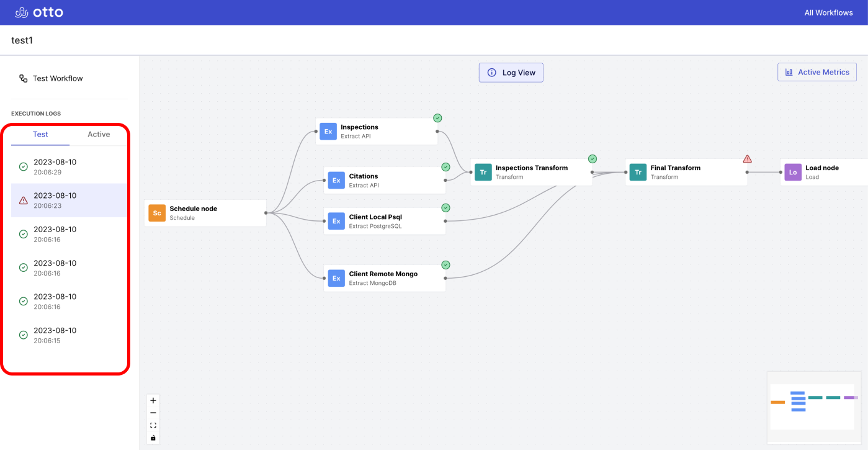Click the info icon in Log View
The image size is (868, 450).
click(x=492, y=73)
